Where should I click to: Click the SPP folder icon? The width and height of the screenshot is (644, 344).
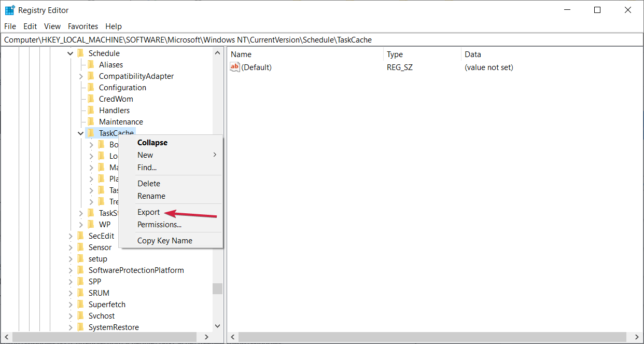pyautogui.click(x=80, y=281)
